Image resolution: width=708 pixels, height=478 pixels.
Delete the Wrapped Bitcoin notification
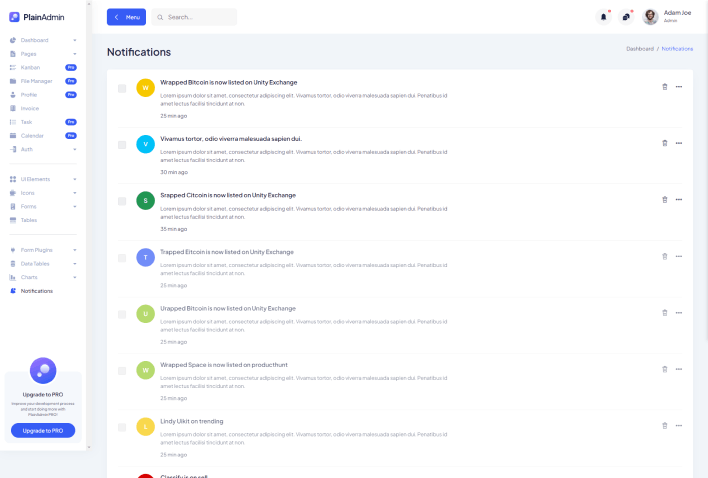(x=665, y=87)
